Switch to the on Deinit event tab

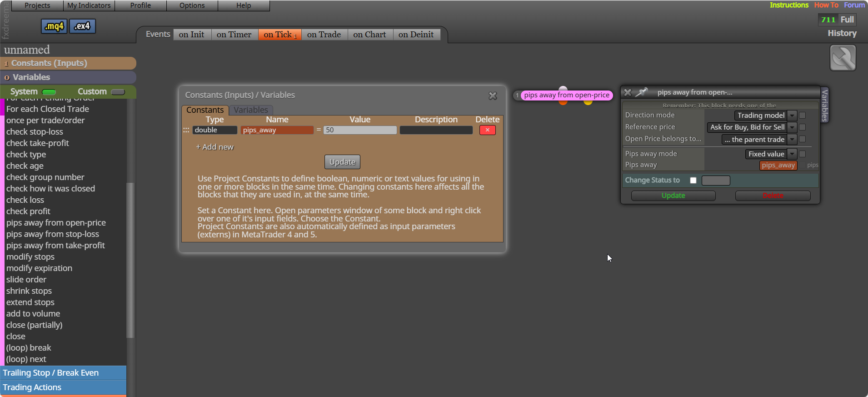click(x=416, y=35)
